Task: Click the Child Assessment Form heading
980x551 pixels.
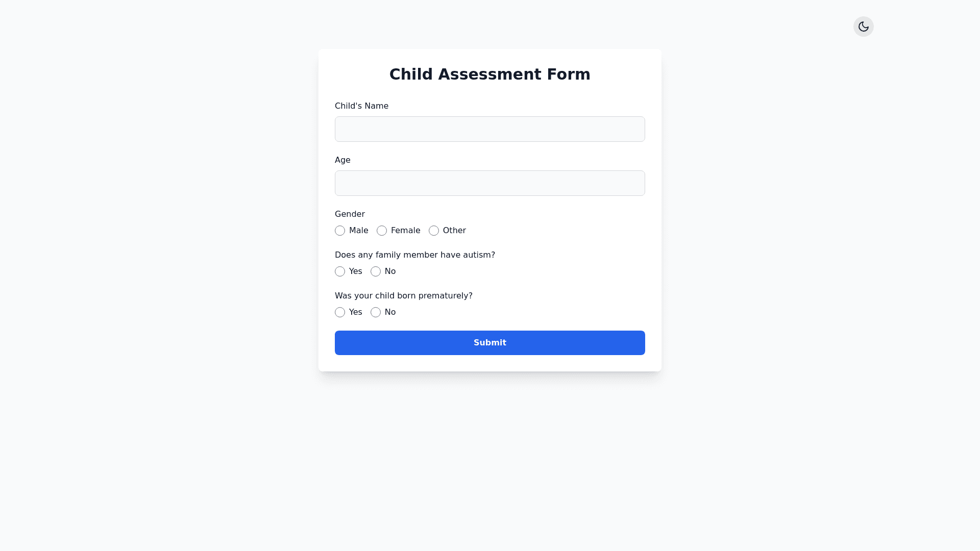Action: pos(489,74)
